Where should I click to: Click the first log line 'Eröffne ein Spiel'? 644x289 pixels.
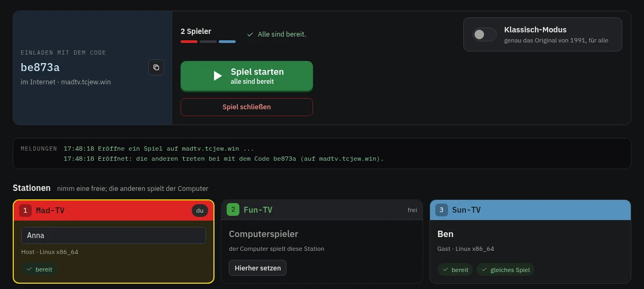coord(159,149)
